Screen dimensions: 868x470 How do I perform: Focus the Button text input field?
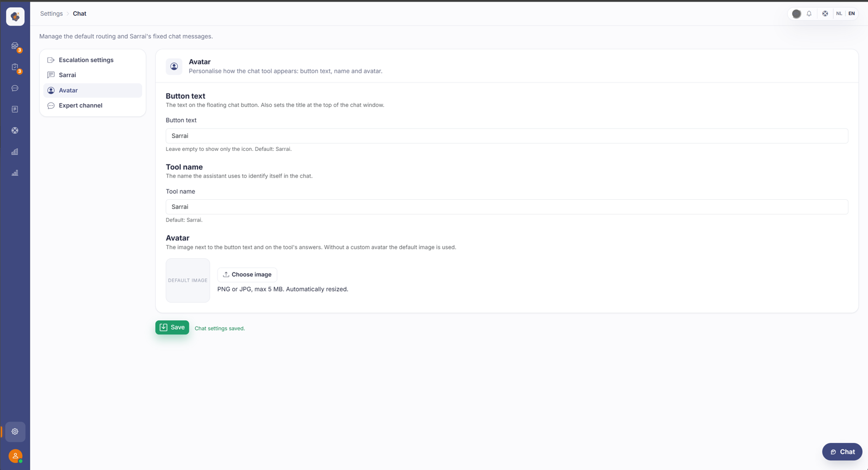click(507, 136)
